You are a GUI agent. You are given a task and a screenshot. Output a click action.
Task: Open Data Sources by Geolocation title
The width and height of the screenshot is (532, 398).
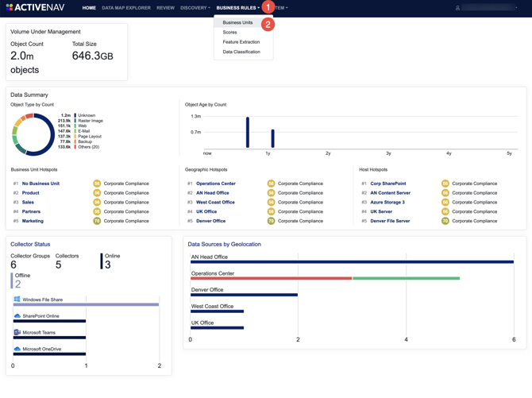click(224, 244)
